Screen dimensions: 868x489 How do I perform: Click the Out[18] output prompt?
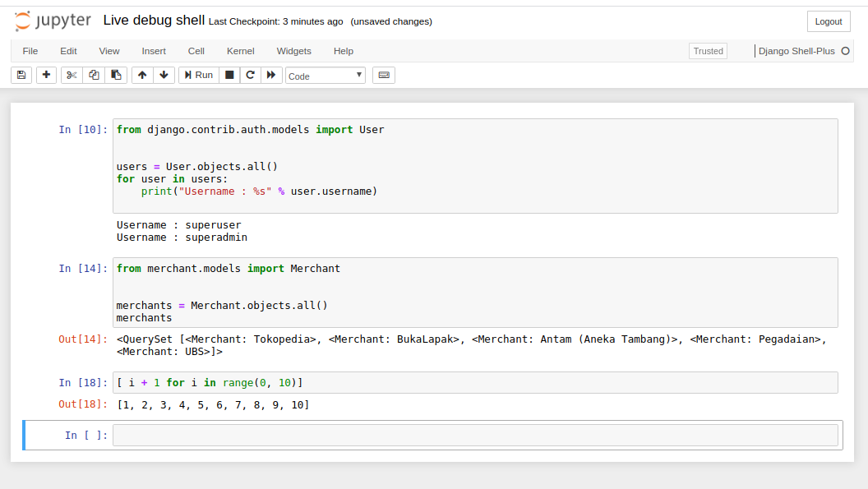point(83,404)
